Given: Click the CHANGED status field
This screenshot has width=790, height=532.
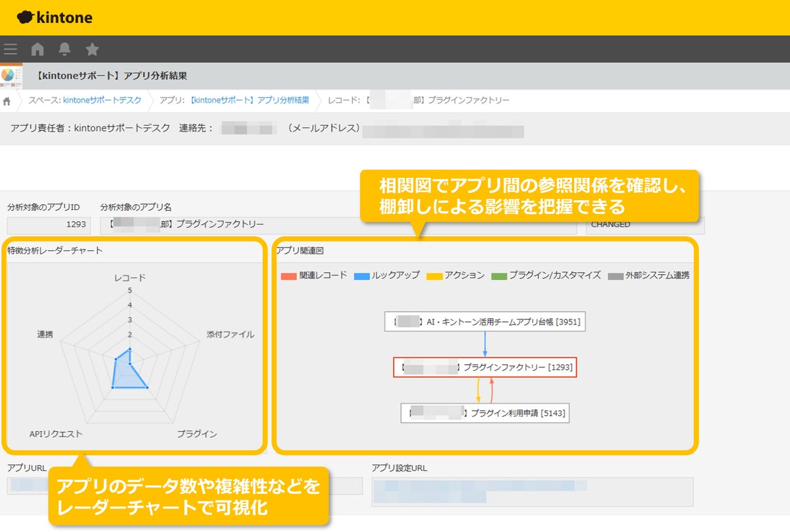Looking at the screenshot, I should [645, 225].
